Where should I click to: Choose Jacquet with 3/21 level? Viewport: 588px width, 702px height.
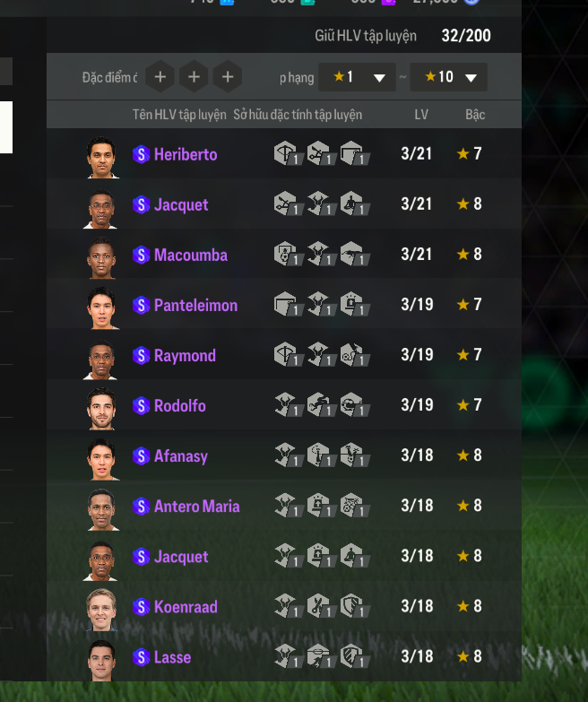284,204
